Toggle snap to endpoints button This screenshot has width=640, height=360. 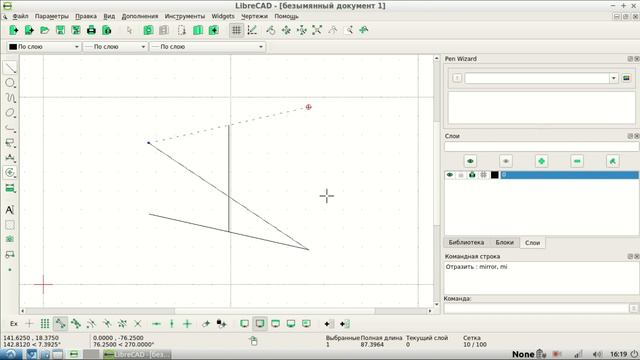click(60, 324)
